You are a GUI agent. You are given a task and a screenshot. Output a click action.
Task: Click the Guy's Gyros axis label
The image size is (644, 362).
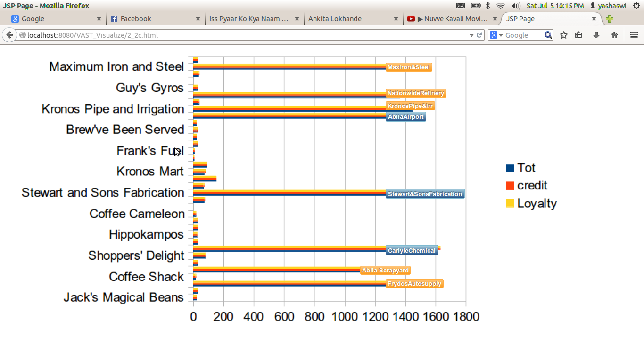[x=150, y=88]
